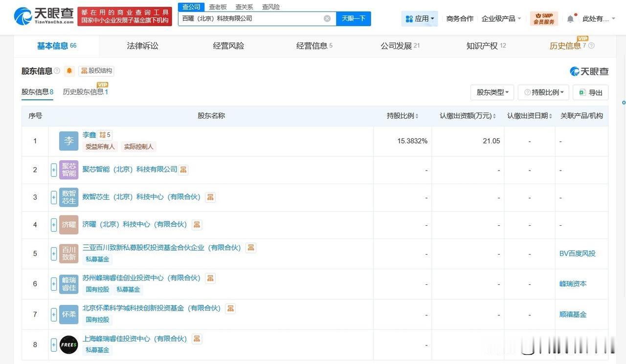The image size is (626, 364).
Task: Click the orange alert bell beside 股东信息 heading
Action: 69,71
